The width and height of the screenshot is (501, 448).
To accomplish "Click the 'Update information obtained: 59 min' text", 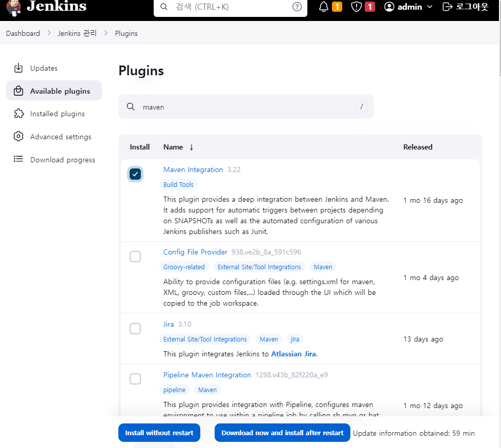I will coord(414,433).
